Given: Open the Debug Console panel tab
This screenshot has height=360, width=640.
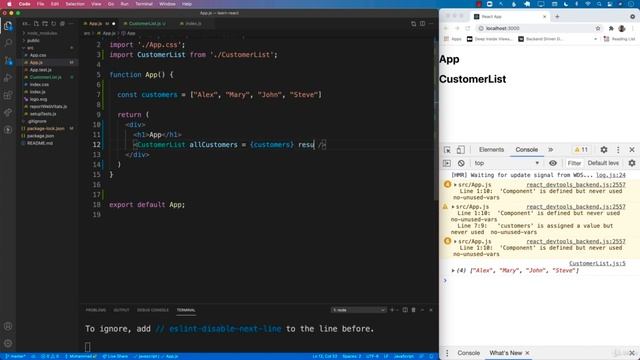Looking at the screenshot, I should (153, 310).
